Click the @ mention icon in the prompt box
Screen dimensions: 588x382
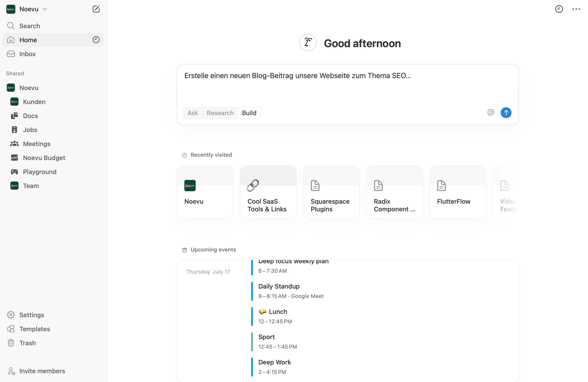point(491,113)
